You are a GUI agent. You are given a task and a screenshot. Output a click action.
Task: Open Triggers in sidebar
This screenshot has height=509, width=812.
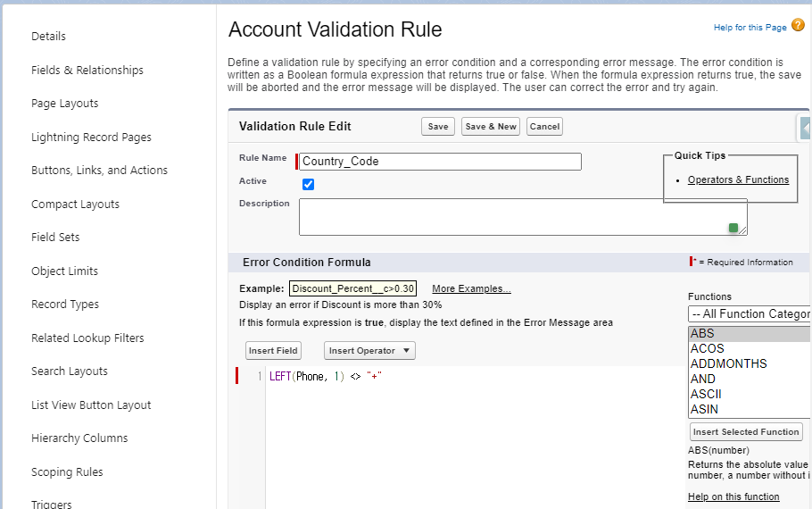coord(51,504)
